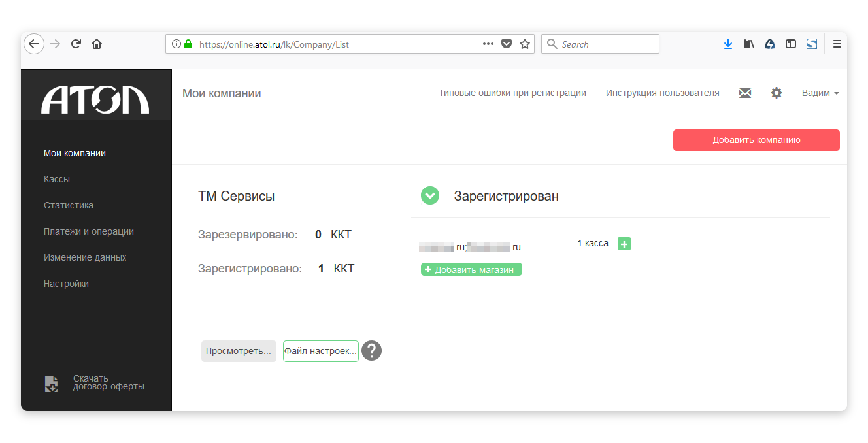Collapse the Зарегистрирован section chevron
Viewport: 868px width, 443px height.
click(429, 195)
